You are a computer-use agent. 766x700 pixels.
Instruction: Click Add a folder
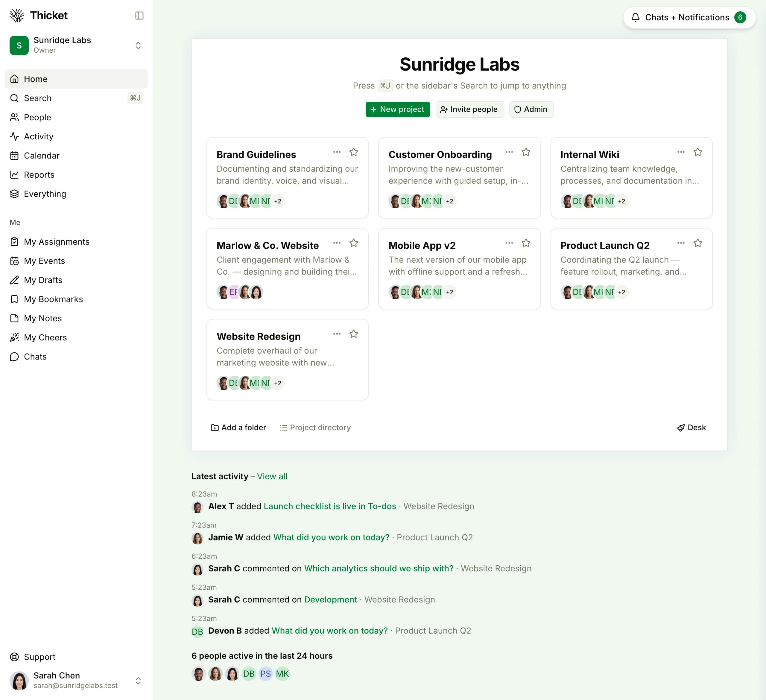(238, 428)
